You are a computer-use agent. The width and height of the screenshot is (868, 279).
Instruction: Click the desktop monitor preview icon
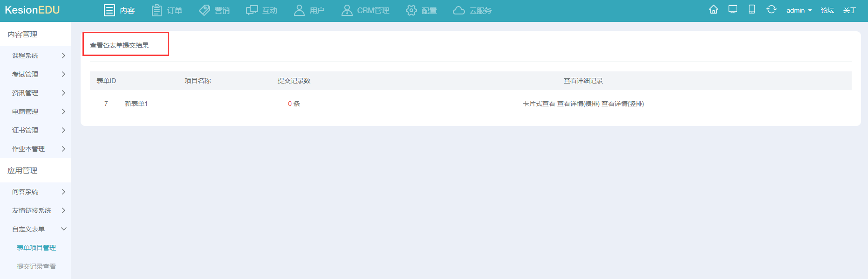click(x=732, y=10)
